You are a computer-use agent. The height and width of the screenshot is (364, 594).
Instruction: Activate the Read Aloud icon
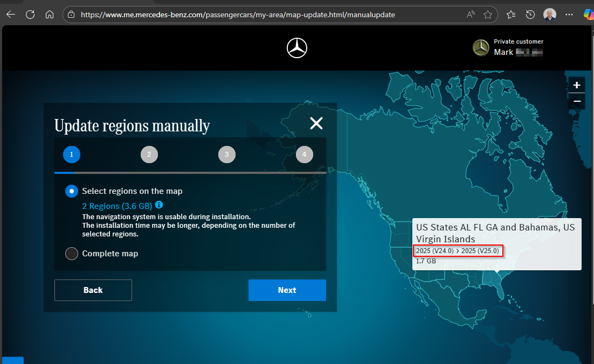click(x=471, y=15)
